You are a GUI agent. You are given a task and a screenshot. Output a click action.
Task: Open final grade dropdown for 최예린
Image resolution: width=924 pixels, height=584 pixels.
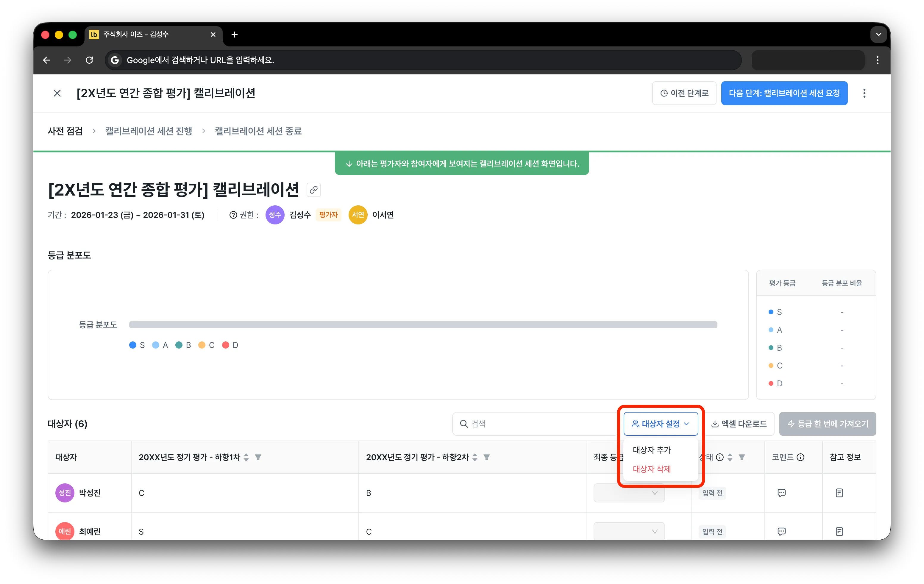(629, 531)
